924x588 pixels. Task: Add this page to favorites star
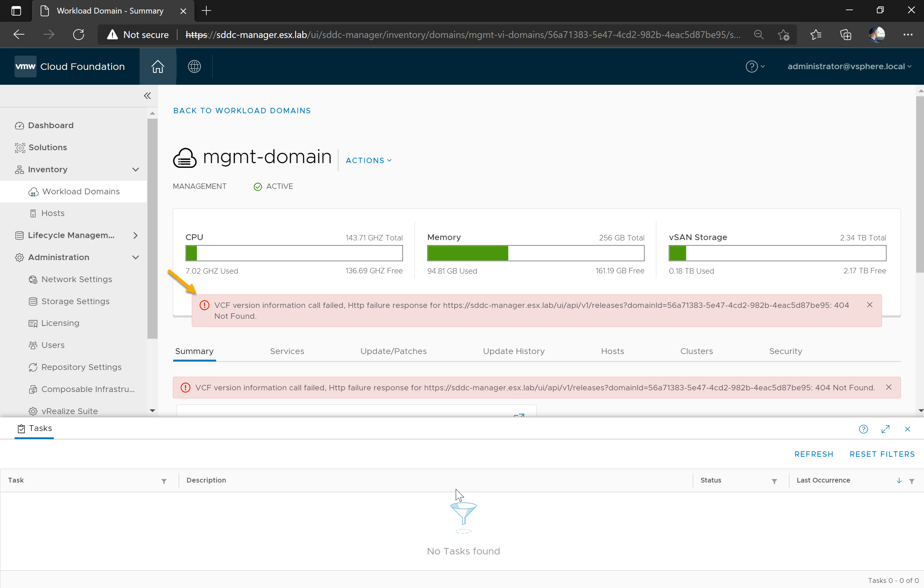(784, 35)
